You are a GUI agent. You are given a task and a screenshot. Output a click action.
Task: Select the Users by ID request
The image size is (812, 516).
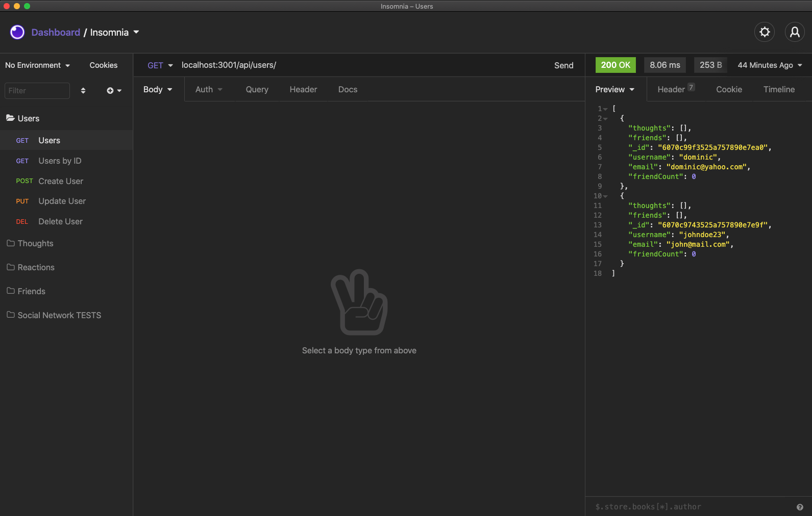point(66,161)
